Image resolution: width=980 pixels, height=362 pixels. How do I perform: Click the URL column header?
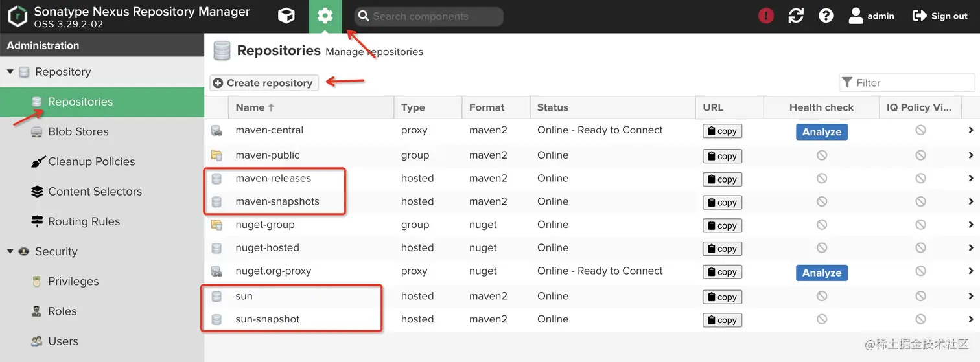pos(730,107)
